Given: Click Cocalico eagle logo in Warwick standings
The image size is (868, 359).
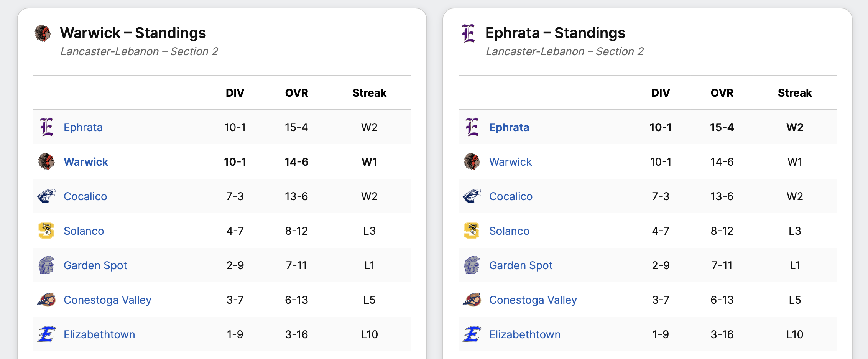Looking at the screenshot, I should pos(46,196).
